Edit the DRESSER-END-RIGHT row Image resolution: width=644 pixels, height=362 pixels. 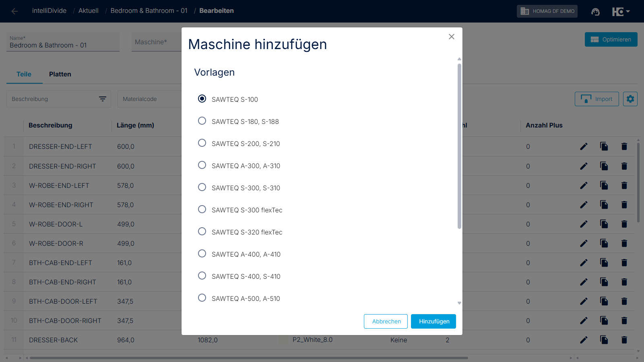(584, 166)
